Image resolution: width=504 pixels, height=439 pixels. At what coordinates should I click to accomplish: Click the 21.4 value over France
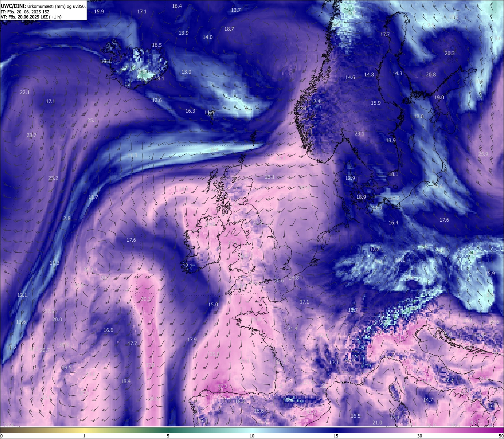pos(293,329)
